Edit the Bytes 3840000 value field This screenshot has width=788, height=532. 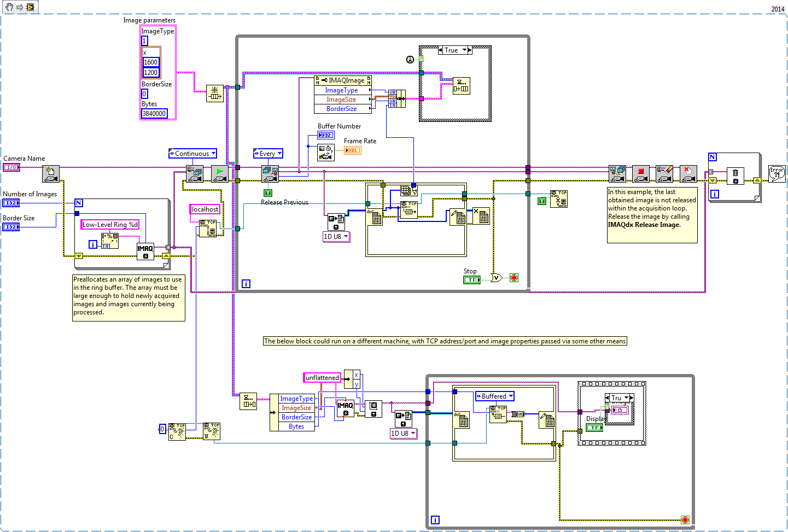154,114
